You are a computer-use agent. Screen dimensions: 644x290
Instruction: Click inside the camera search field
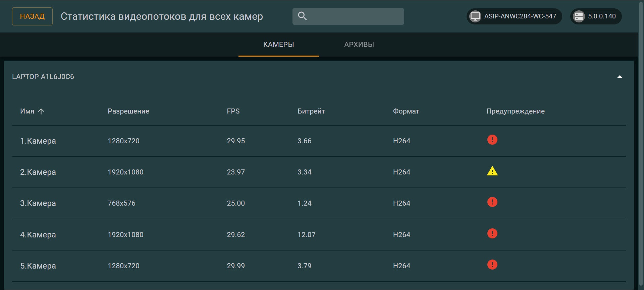(356, 16)
